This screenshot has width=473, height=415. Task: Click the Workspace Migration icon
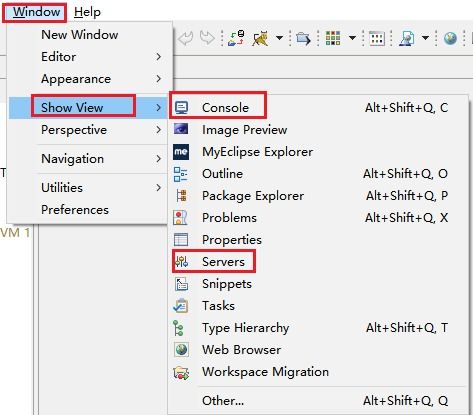[181, 372]
